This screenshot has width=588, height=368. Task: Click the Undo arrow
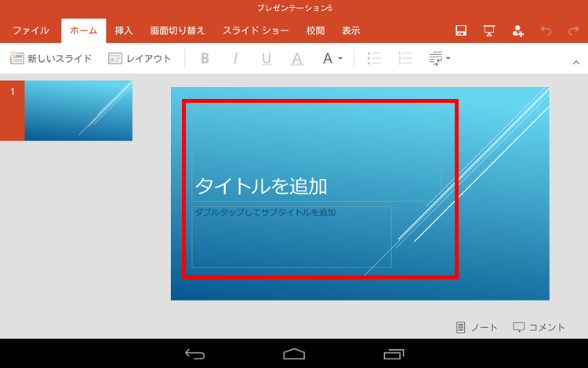click(x=546, y=31)
